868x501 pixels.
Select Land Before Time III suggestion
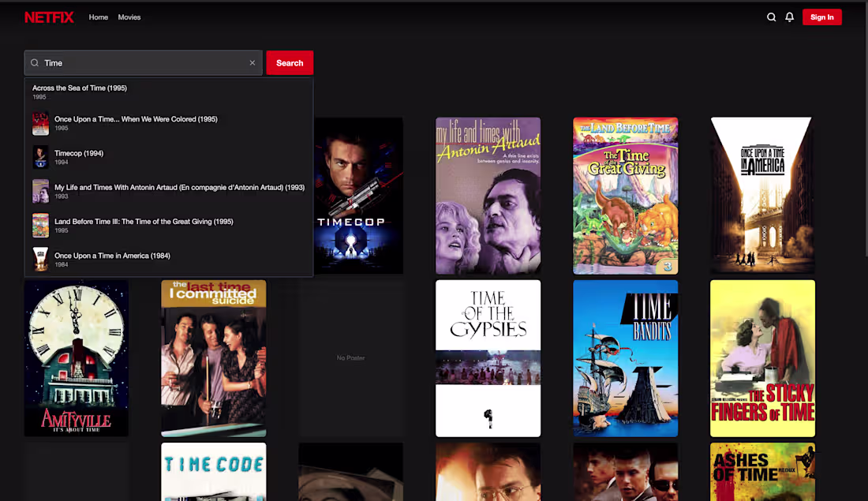(x=169, y=226)
